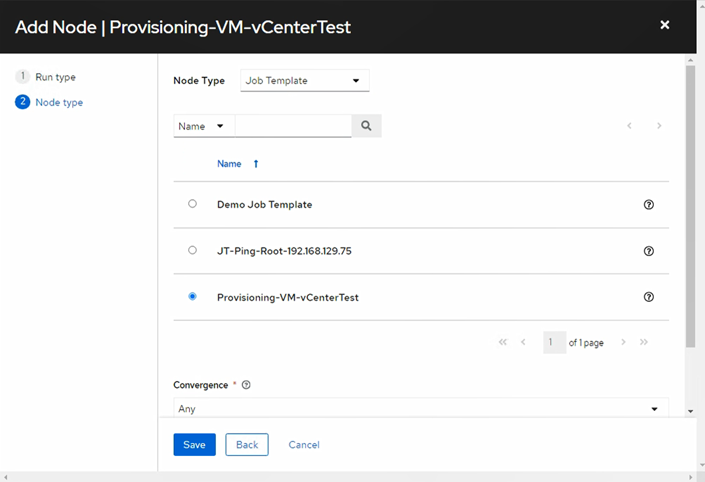Click the Save button
Viewport: 705px width, 482px height.
coord(194,444)
